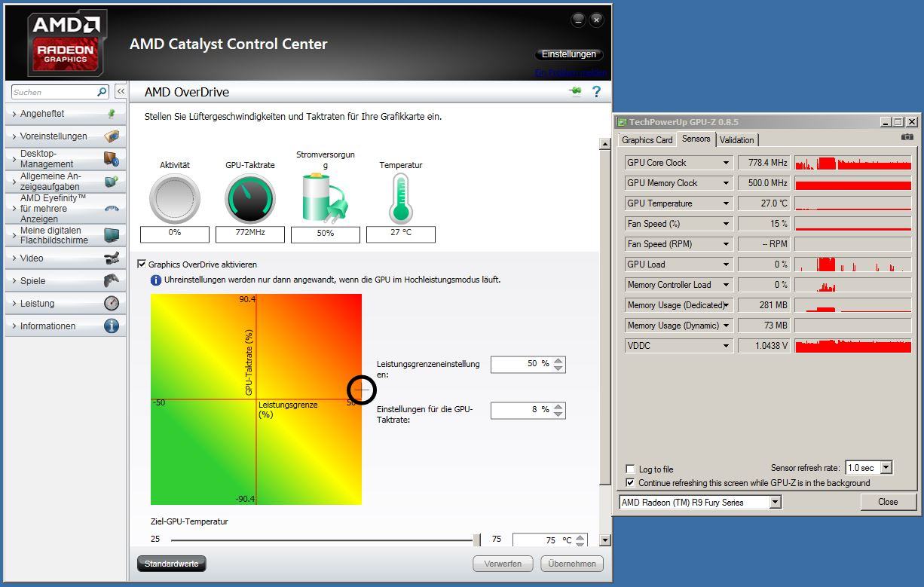The height and width of the screenshot is (587, 924).
Task: Open the GPU Temperature sensor dropdown
Action: [726, 203]
